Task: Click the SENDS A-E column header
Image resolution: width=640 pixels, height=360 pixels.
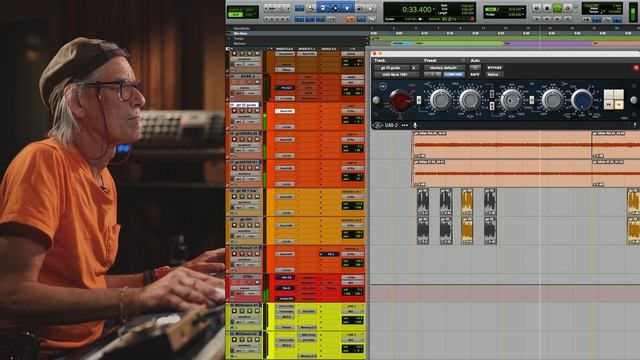Action: coord(329,49)
